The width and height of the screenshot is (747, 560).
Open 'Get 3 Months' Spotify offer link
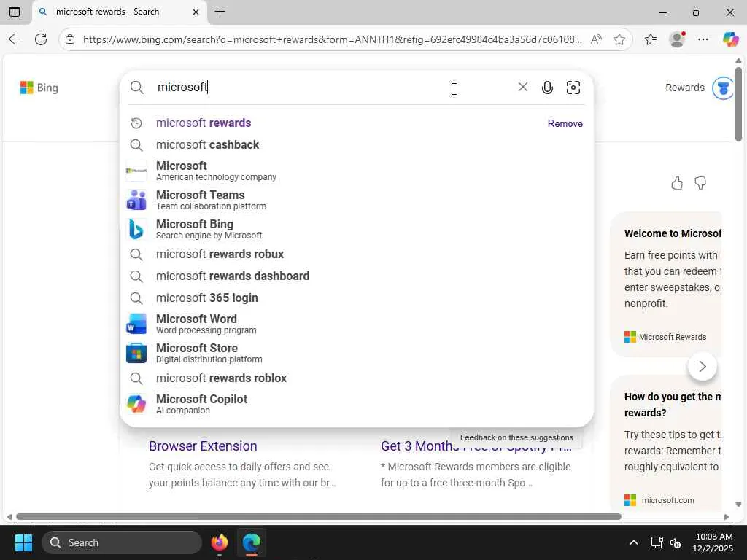(x=476, y=447)
